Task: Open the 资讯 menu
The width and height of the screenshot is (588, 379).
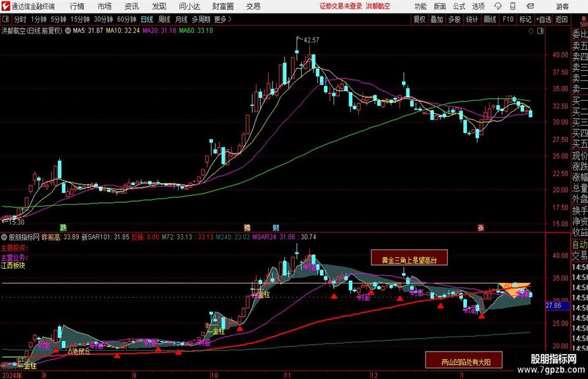Action: 132,6
